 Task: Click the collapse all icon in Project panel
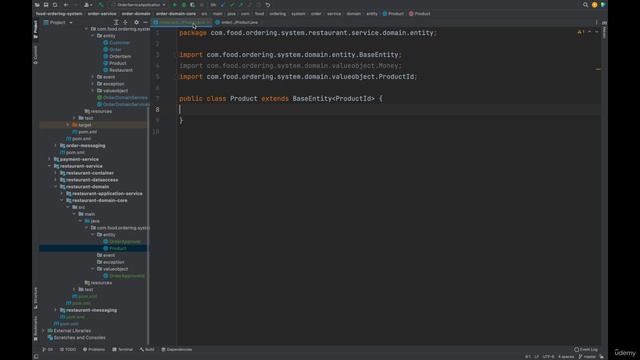coord(126,22)
